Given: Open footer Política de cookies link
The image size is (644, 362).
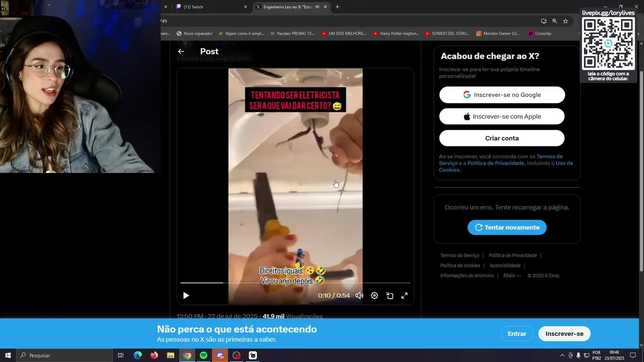Looking at the screenshot, I should (x=460, y=265).
